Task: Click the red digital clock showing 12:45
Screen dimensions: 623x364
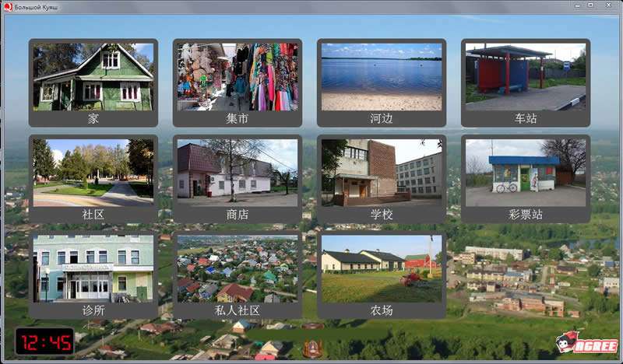Action: click(x=45, y=341)
